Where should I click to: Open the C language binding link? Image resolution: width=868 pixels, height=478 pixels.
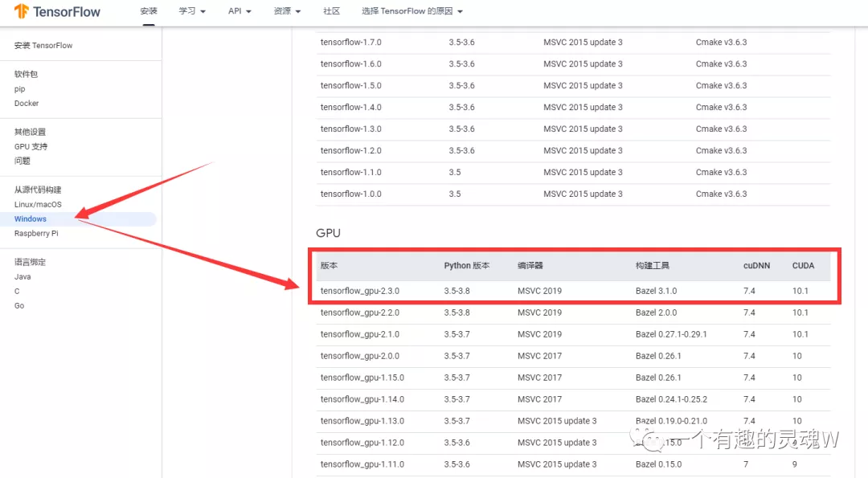[x=17, y=291]
